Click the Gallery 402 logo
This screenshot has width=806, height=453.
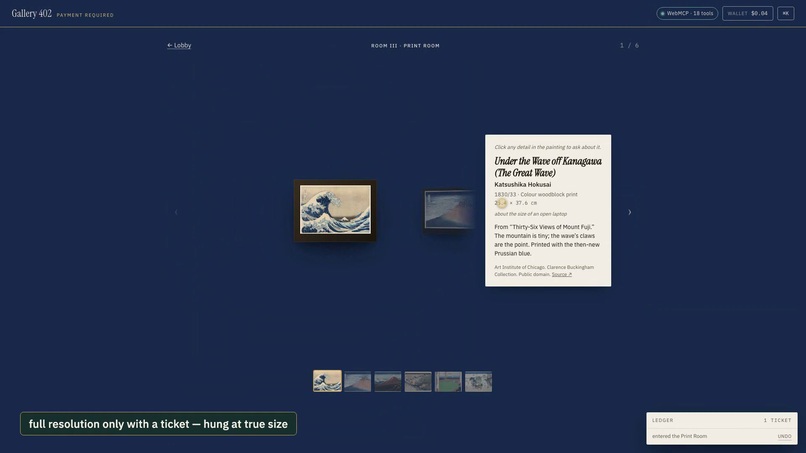click(x=32, y=13)
